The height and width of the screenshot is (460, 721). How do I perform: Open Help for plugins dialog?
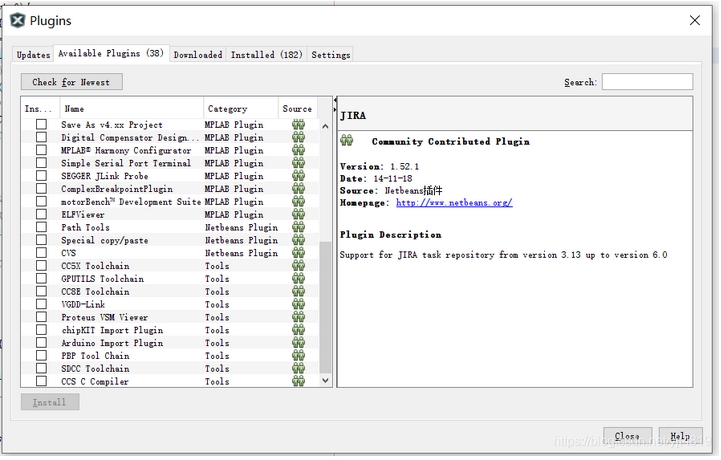pyautogui.click(x=680, y=436)
